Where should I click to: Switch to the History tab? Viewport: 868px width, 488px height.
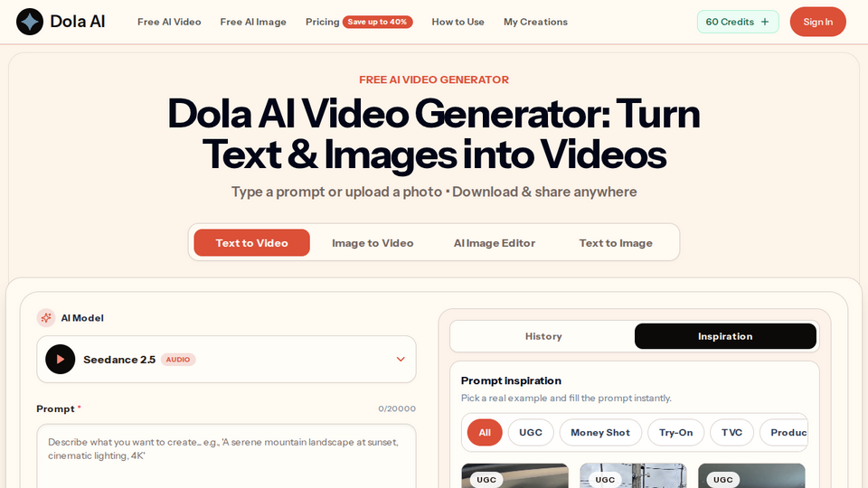coord(543,336)
